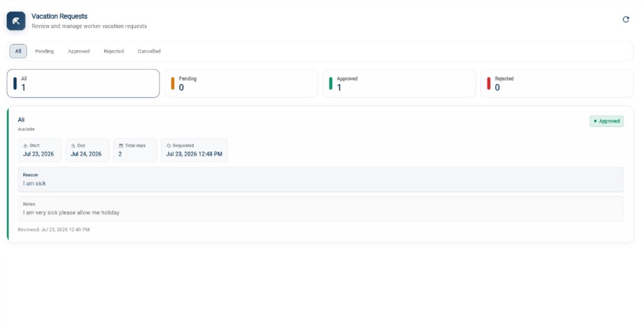Open the Cancelled filter tab
644x328 pixels.
click(x=149, y=51)
